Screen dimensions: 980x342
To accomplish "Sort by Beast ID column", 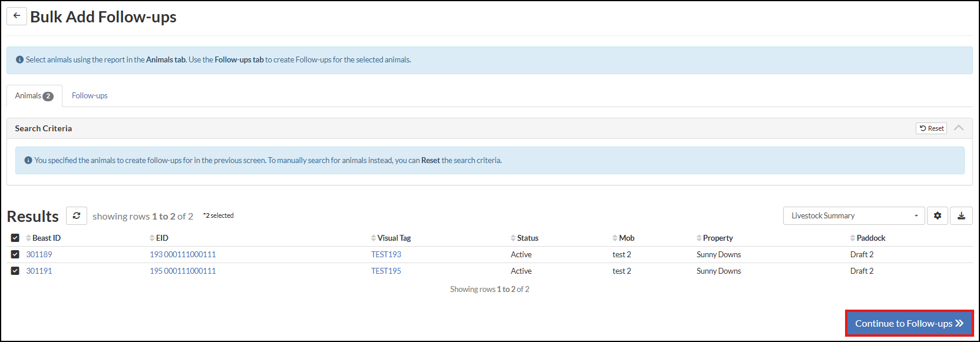I will click(x=44, y=238).
